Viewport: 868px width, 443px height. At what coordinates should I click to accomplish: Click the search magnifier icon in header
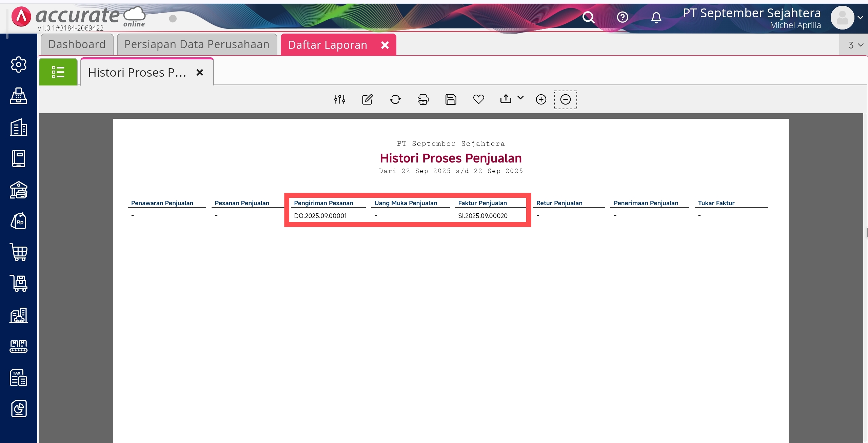pos(588,17)
